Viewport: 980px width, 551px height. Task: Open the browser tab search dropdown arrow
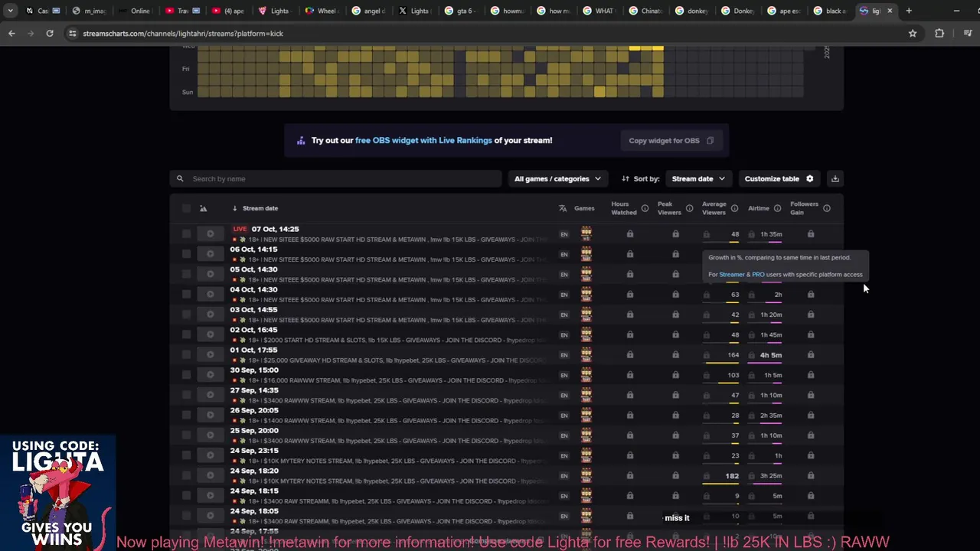(x=10, y=11)
